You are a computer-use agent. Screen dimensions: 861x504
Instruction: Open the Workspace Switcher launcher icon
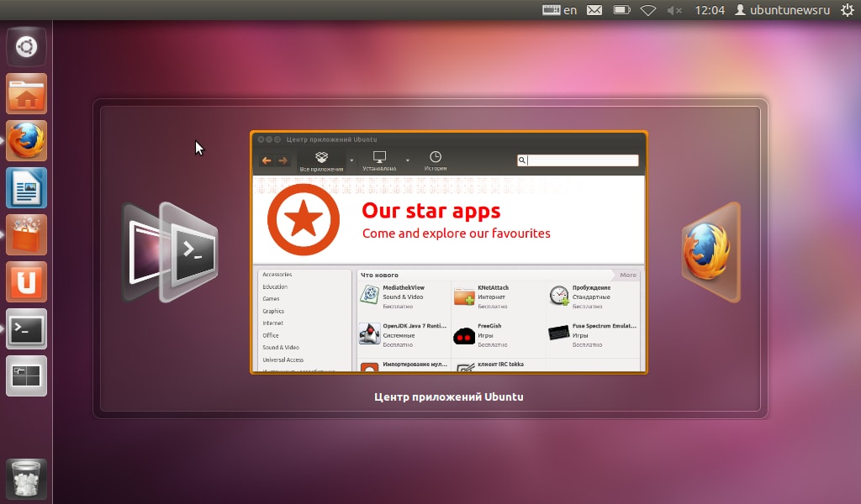click(26, 376)
